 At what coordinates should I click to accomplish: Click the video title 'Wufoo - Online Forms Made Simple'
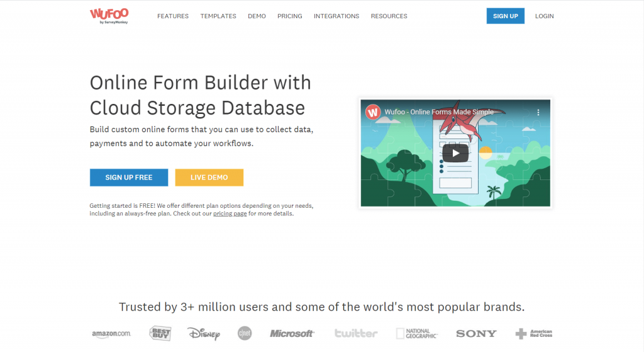click(x=439, y=112)
